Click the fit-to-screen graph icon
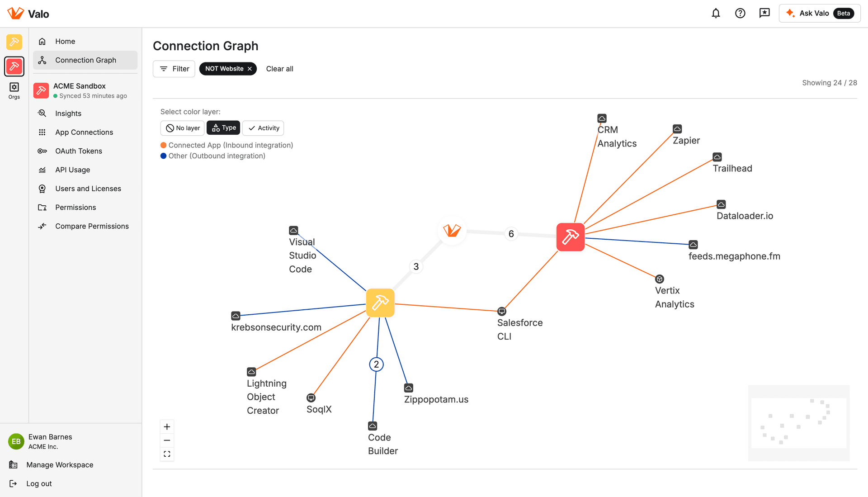Screen dimensions: 868x497 tap(167, 454)
